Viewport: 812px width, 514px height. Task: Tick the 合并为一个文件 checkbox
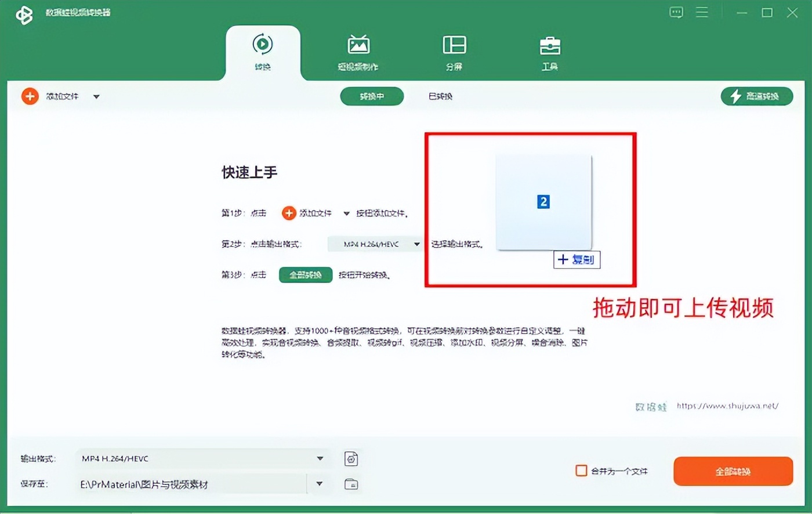(x=581, y=470)
